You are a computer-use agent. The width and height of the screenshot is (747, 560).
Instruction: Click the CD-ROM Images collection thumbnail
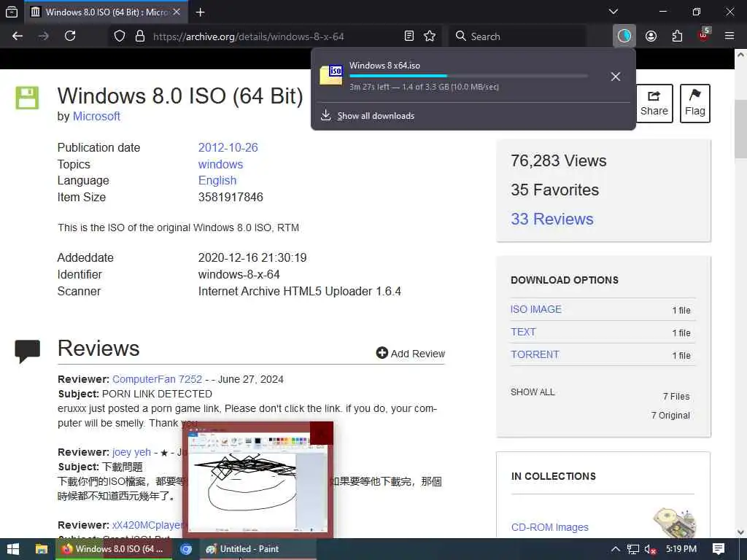pos(676,522)
